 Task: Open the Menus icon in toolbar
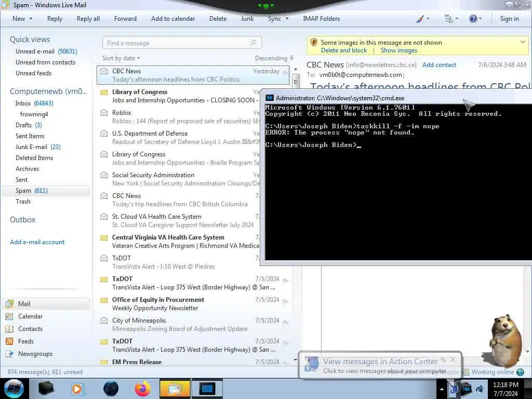(448, 19)
